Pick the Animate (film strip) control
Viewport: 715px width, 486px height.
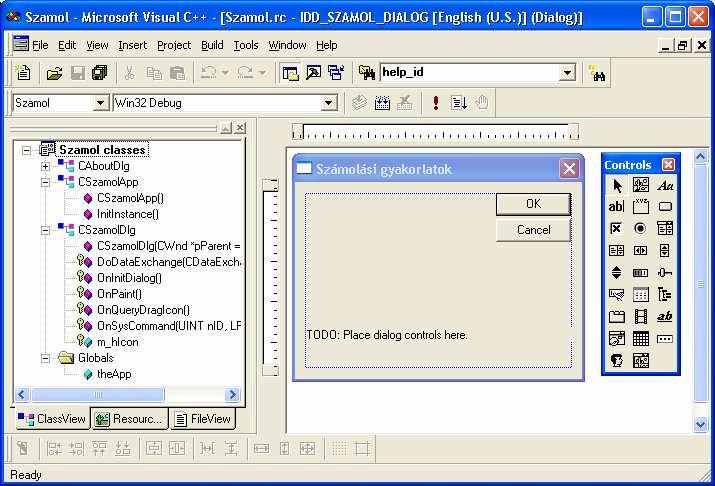coord(641,316)
